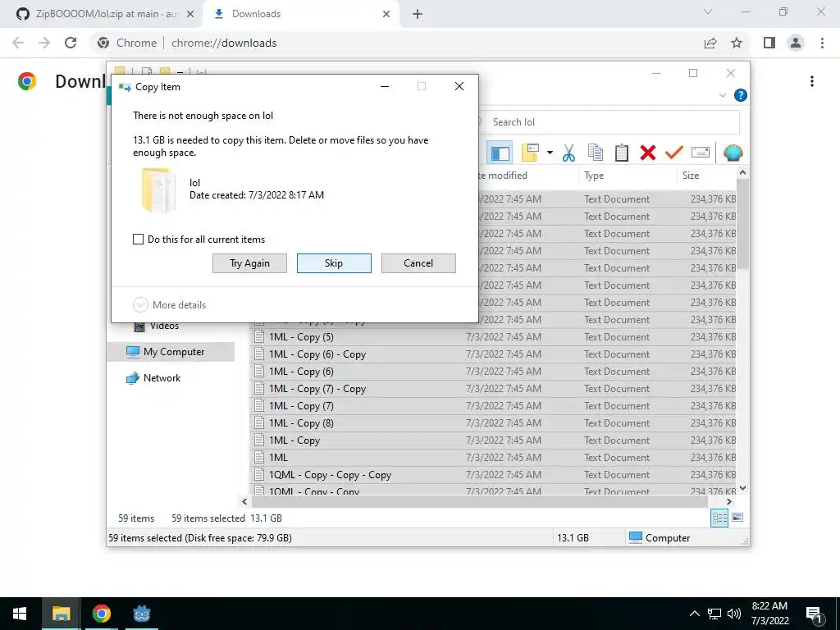Select file '1ML - Copy (6) - Copy'
840x630 pixels.
click(x=317, y=354)
